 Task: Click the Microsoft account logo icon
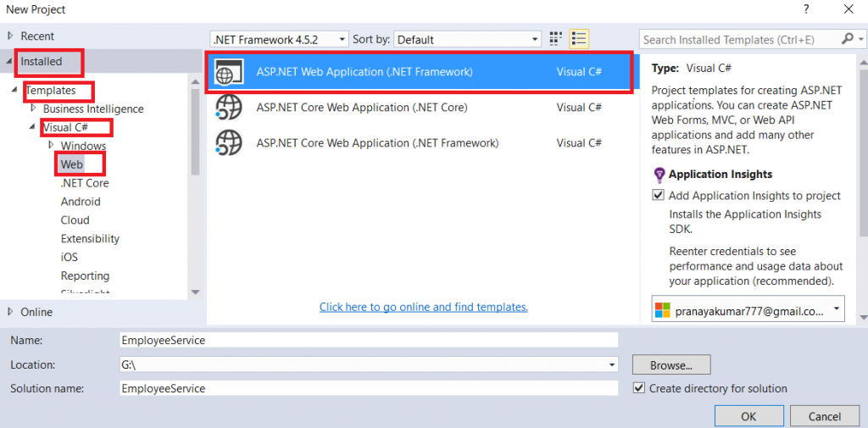click(x=662, y=311)
